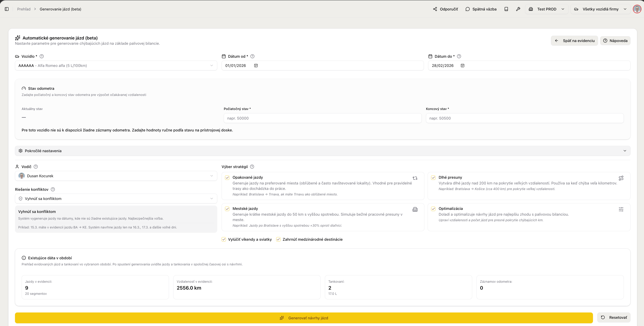Image resolution: width=644 pixels, height=326 pixels.
Task: Click the book icon in top bar
Action: 506,9
